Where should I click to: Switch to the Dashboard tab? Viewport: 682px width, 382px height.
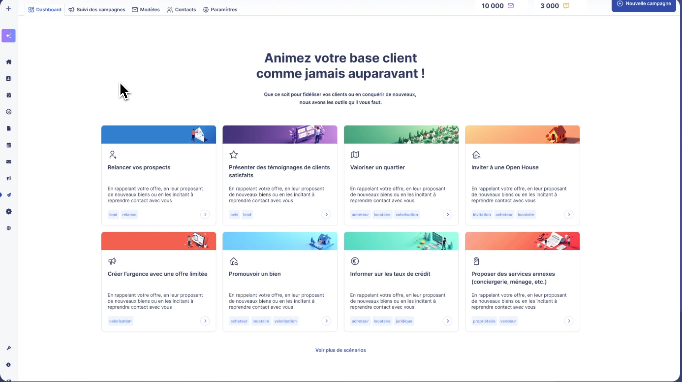click(x=45, y=10)
